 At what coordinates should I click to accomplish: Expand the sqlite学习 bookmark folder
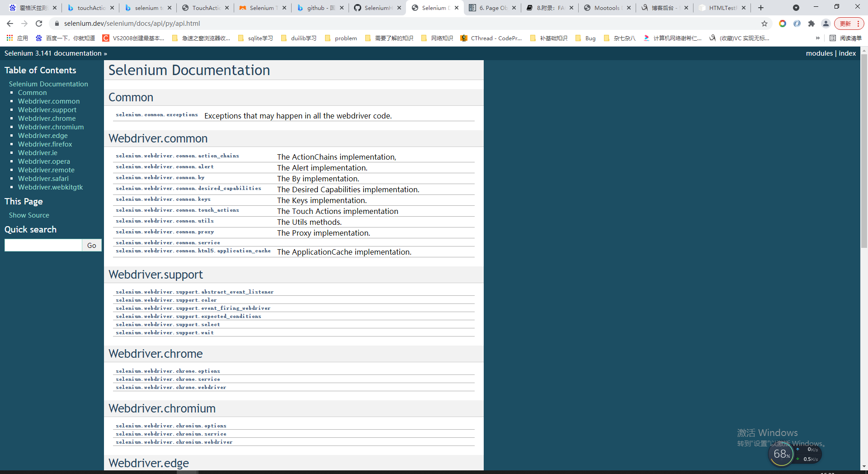255,38
